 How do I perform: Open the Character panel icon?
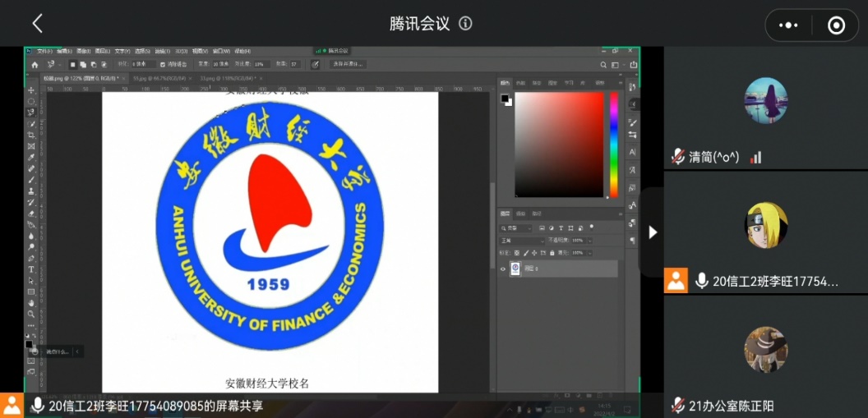(633, 152)
